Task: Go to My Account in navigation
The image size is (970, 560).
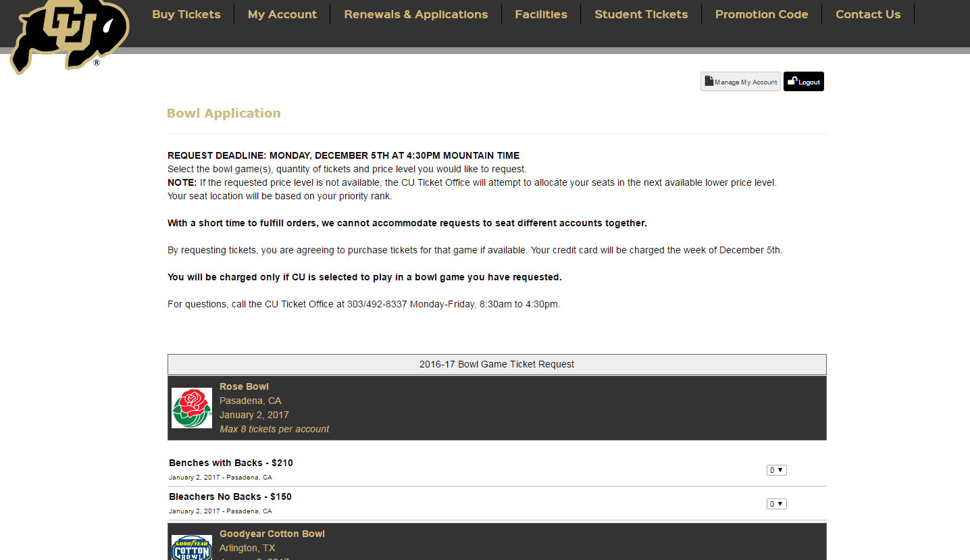Action: (x=282, y=14)
